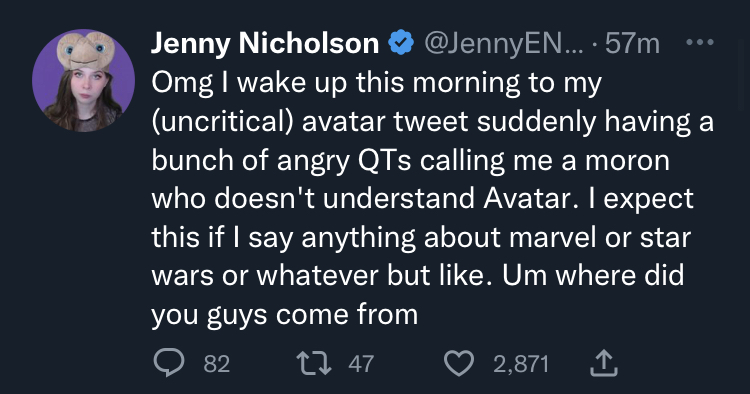The image size is (750, 394).
Task: Click the final line 'you guys come from'
Action: tap(285, 316)
